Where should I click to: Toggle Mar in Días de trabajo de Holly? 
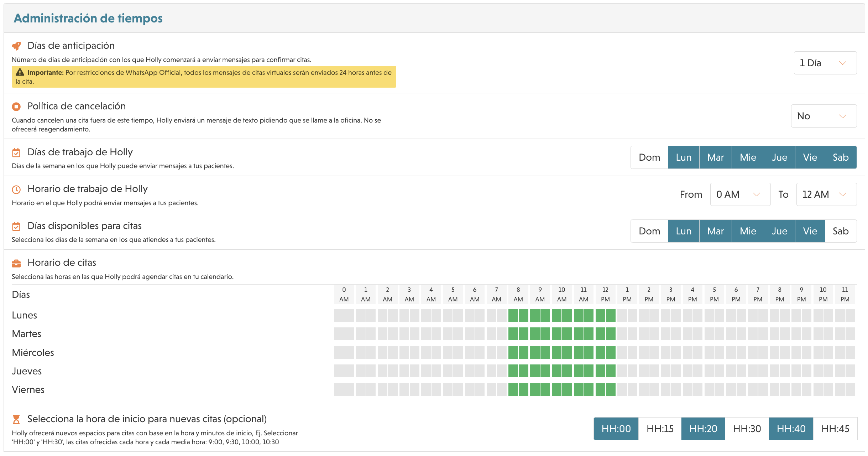point(716,157)
